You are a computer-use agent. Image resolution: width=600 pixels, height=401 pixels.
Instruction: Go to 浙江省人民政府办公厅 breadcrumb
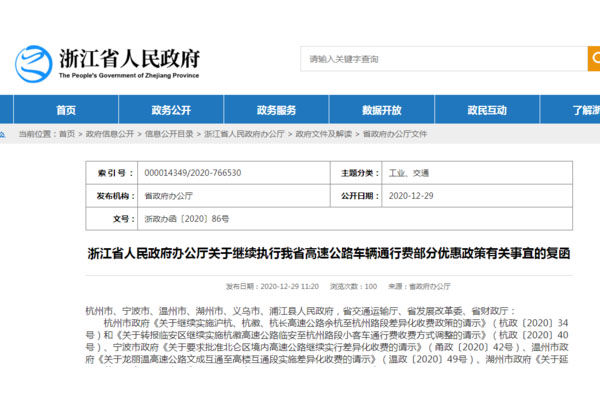242,133
